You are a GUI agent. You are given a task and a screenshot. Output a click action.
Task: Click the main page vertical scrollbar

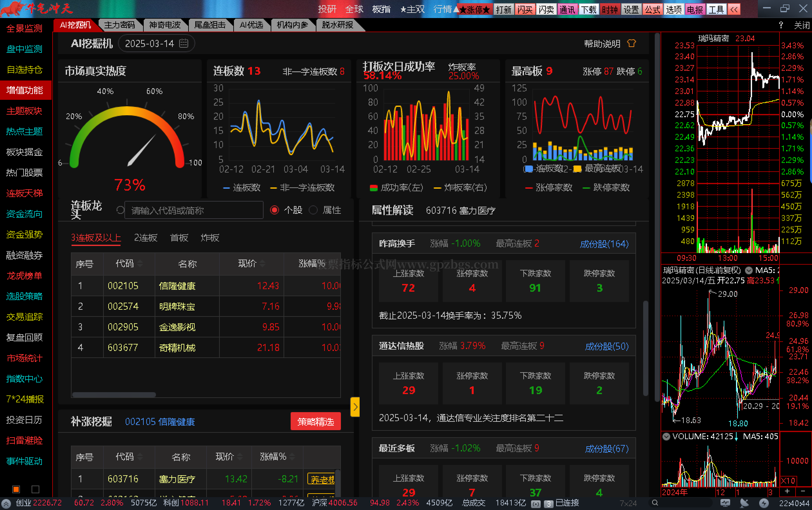pos(657,217)
